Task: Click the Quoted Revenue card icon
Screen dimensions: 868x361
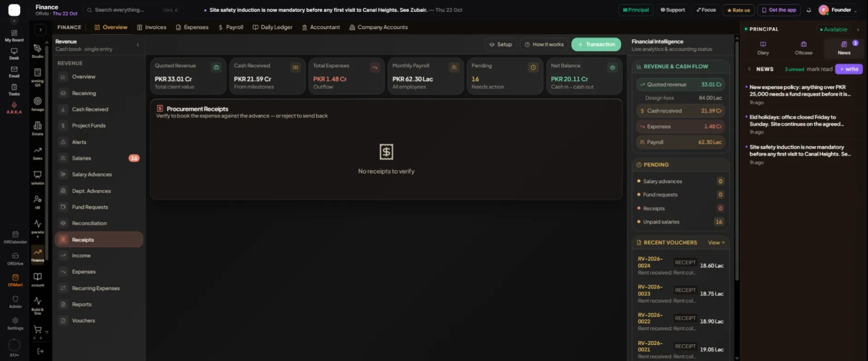Action: point(216,67)
